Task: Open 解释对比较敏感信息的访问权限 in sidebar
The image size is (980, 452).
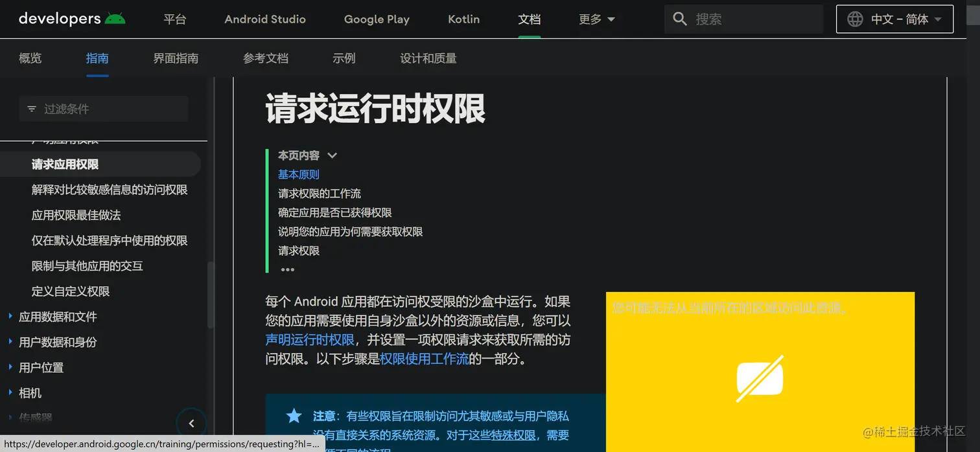Action: pyautogui.click(x=110, y=190)
